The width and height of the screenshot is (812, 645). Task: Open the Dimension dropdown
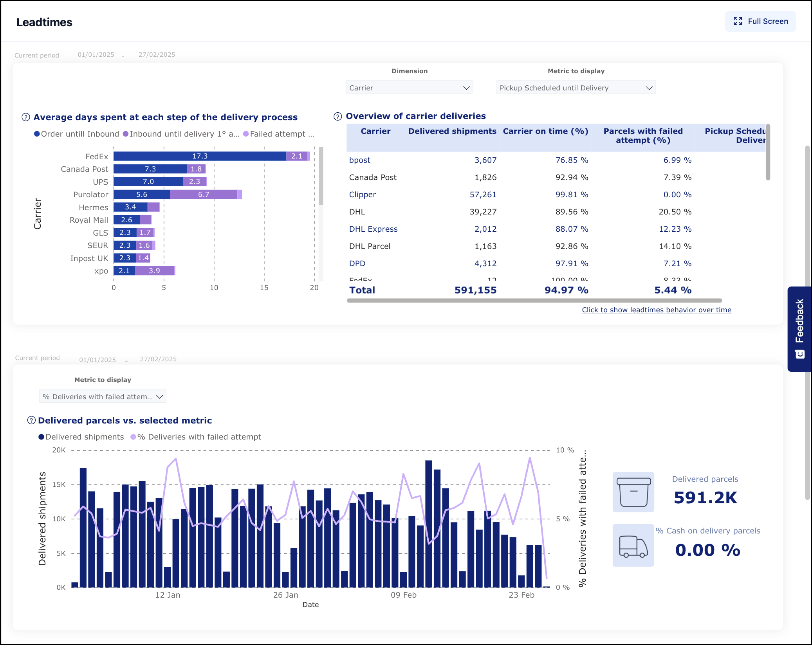pos(410,88)
